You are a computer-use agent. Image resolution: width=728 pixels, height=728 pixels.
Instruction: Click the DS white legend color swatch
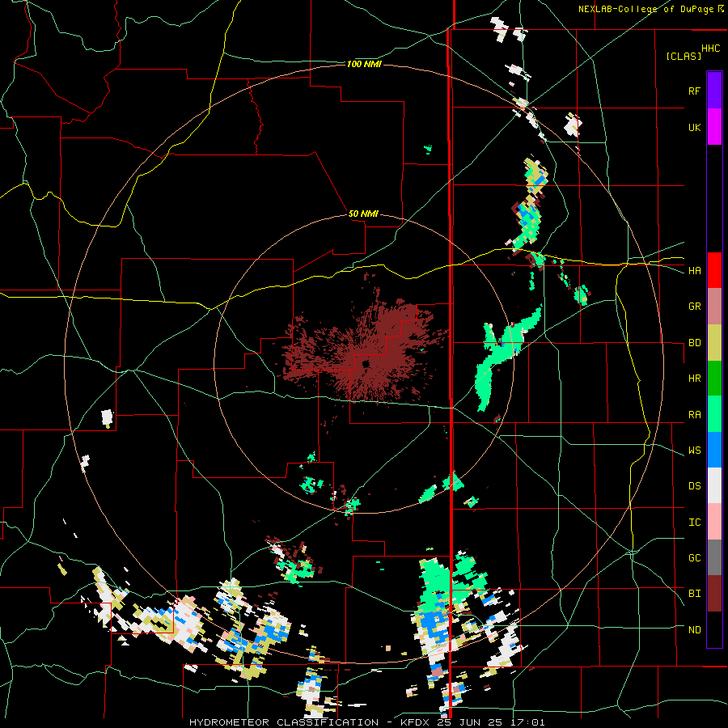pos(714,485)
